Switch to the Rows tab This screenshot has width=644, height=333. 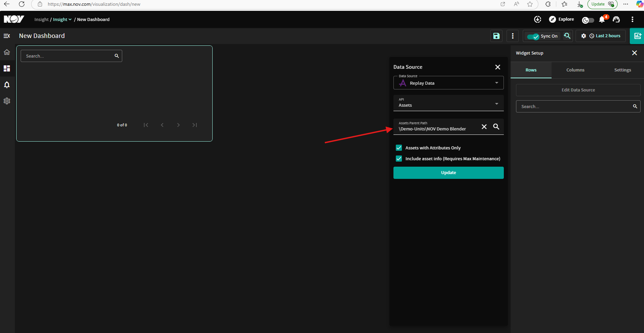[531, 70]
